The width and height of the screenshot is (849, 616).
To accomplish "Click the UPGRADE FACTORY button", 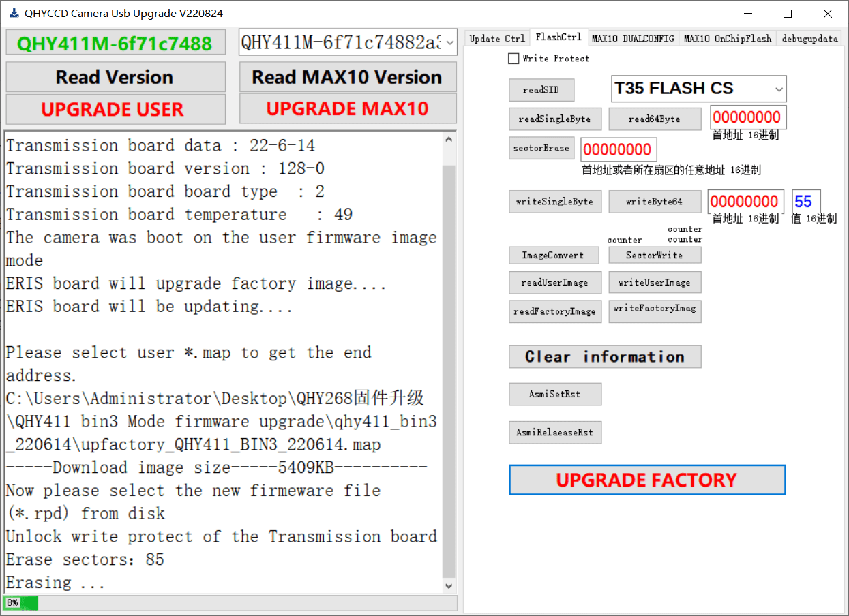I will (647, 480).
